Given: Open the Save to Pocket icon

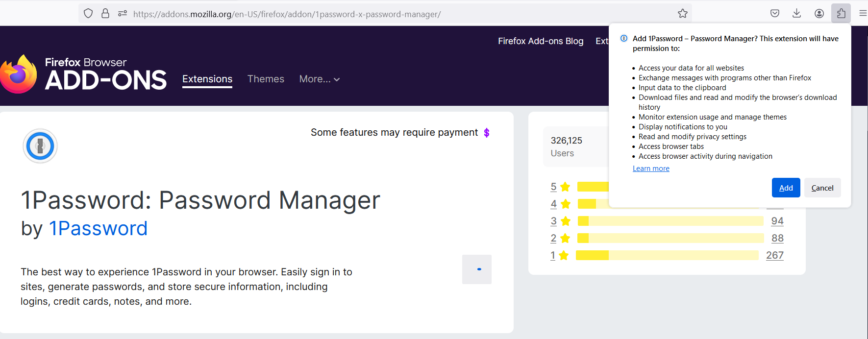Looking at the screenshot, I should pyautogui.click(x=775, y=13).
